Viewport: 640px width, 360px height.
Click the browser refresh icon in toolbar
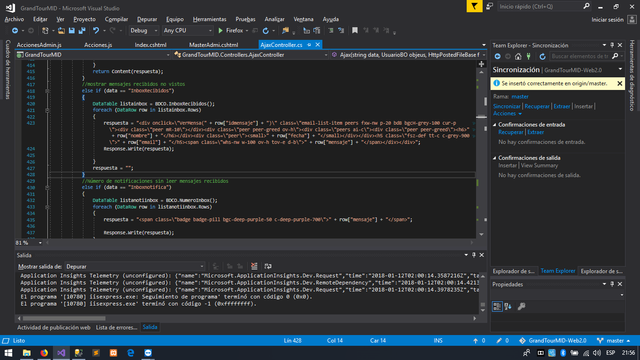266,31
